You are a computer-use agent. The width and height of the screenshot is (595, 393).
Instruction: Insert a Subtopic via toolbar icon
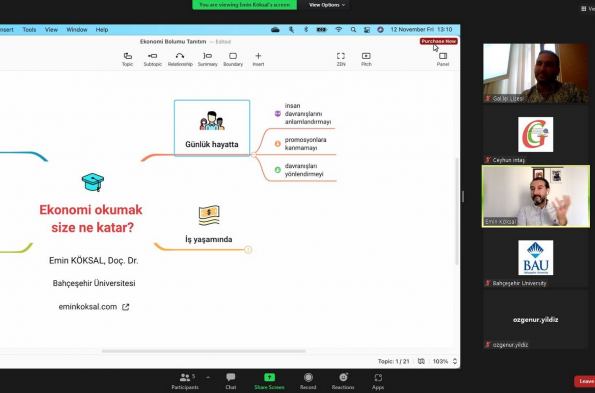pos(153,59)
